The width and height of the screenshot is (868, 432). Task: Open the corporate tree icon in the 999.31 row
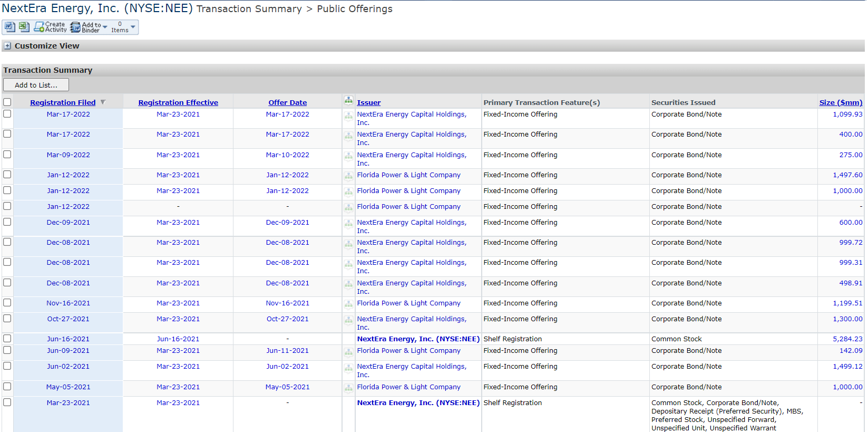click(x=348, y=264)
